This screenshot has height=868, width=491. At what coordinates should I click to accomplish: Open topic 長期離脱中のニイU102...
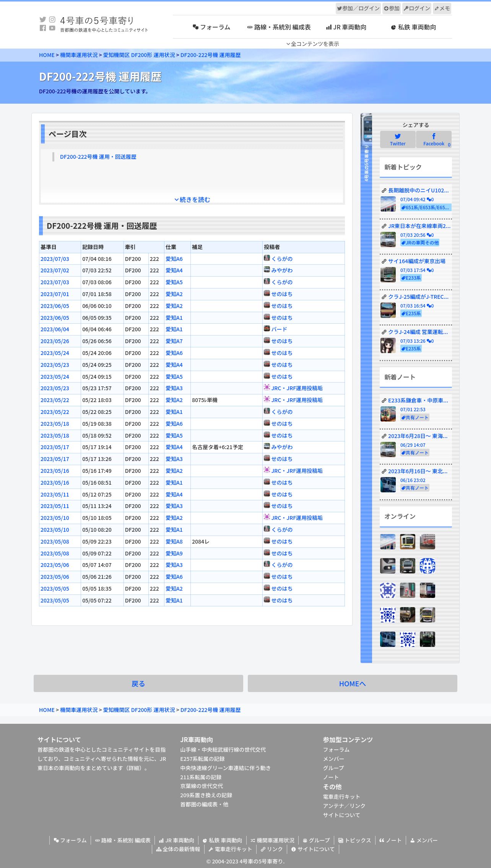418,191
